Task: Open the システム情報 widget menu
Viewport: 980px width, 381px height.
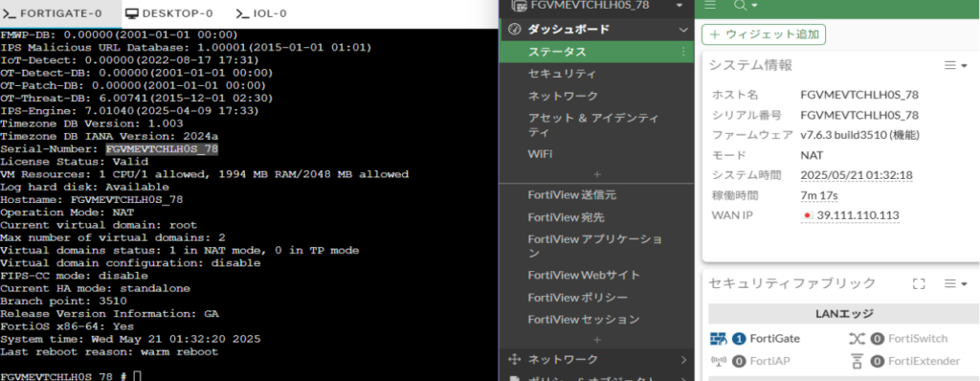Action: (955, 66)
